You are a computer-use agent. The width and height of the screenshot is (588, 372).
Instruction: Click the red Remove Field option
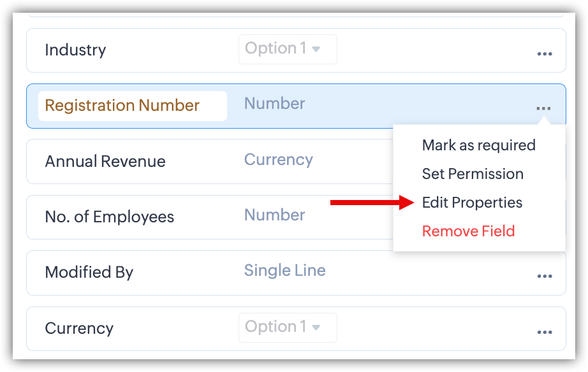pos(468,231)
